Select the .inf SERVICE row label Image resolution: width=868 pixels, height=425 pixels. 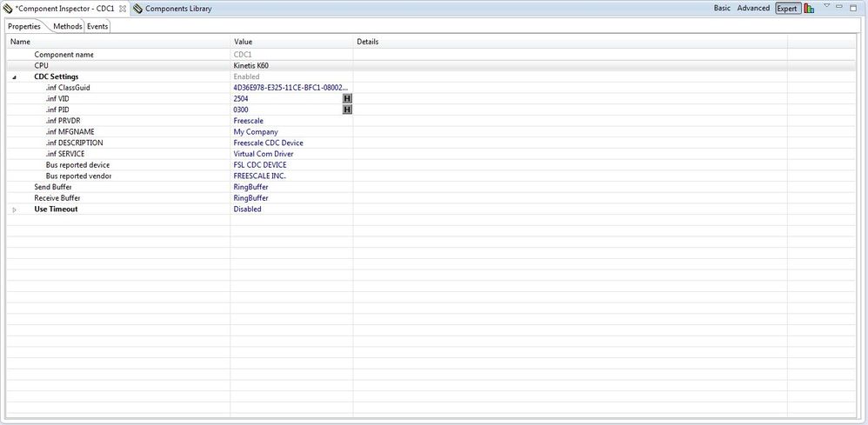coord(64,154)
